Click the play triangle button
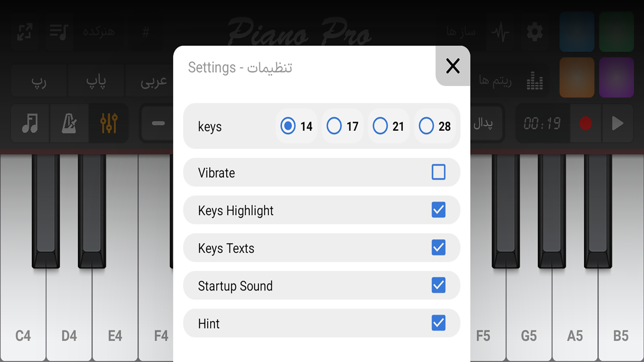 click(x=617, y=123)
